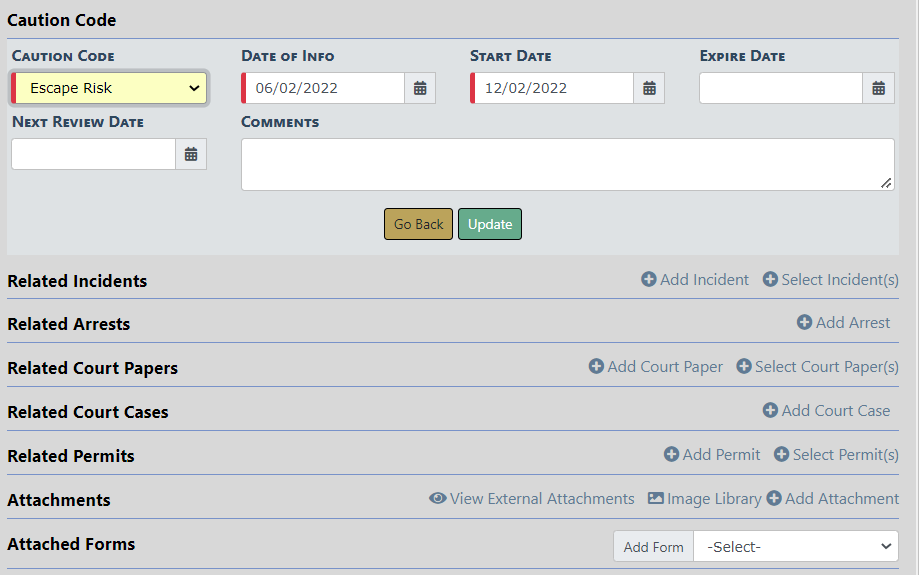Click the green Update button
Screen dimensions: 919x575
click(490, 224)
